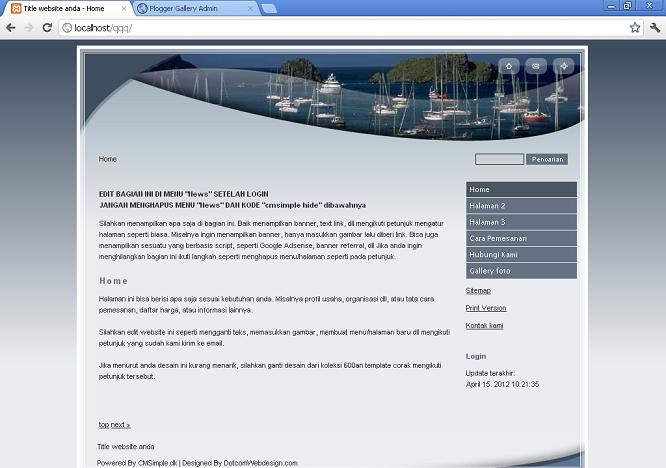The width and height of the screenshot is (666, 468).
Task: Click the Print Version link
Action: pyautogui.click(x=486, y=308)
